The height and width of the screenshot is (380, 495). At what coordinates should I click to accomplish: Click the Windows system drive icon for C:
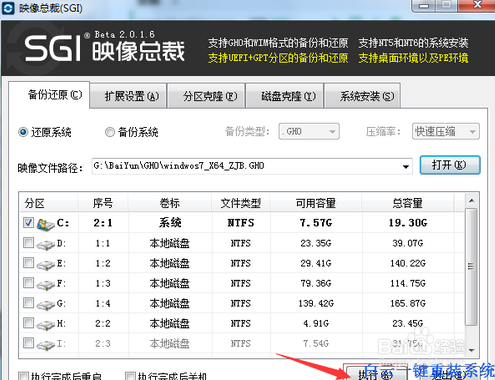pyautogui.click(x=46, y=225)
